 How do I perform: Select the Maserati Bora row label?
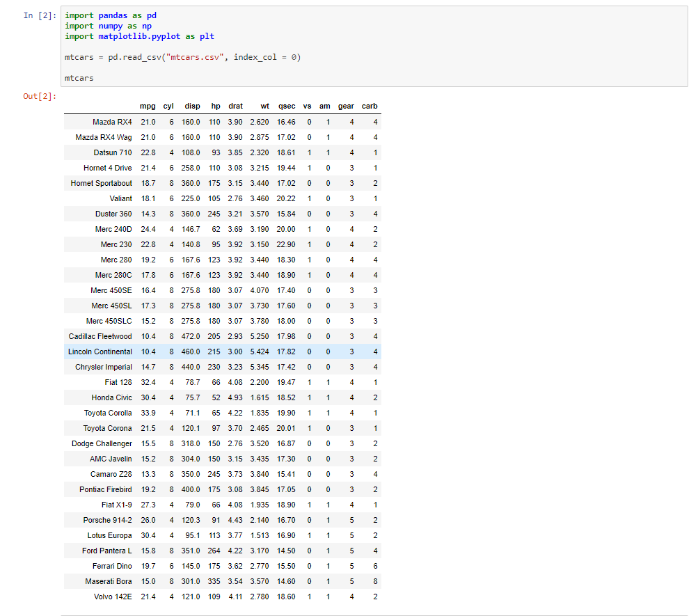(x=109, y=581)
